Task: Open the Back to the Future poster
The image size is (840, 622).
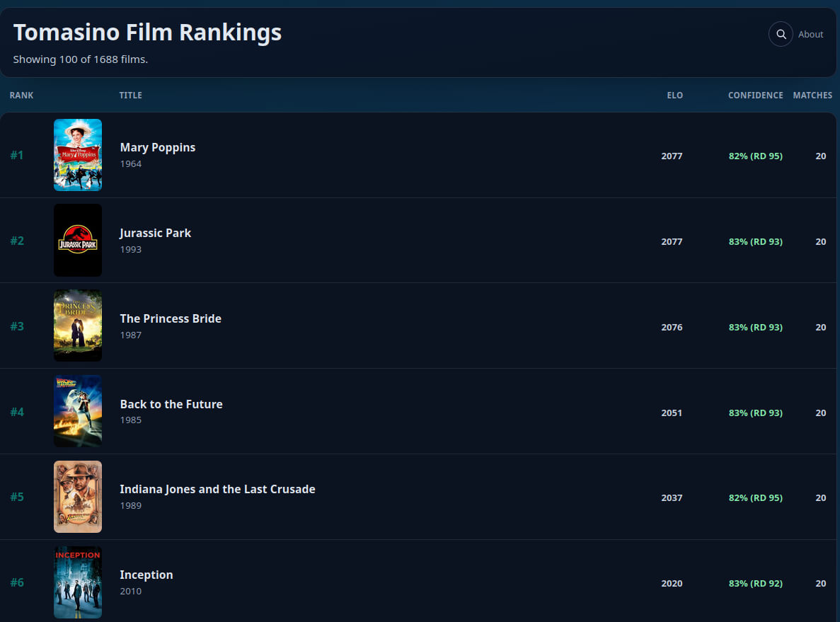Action: pos(78,411)
